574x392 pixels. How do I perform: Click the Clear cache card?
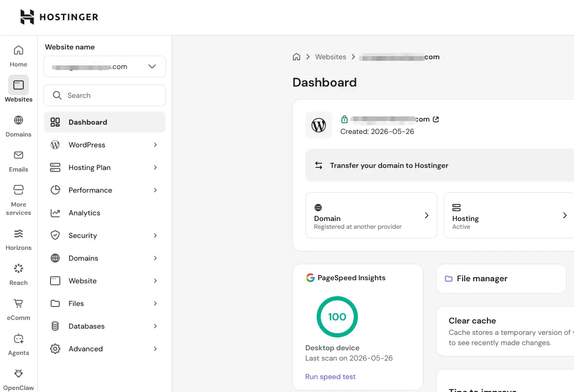505,331
